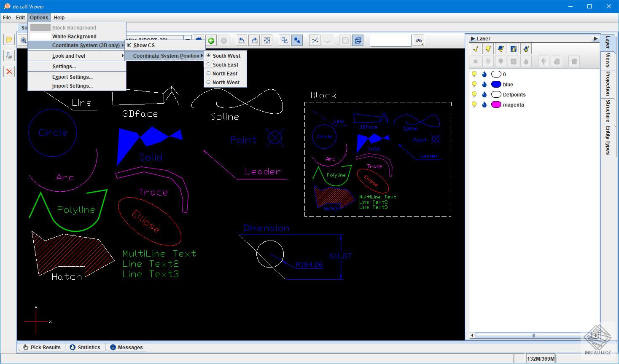Toggle water drop of magenta layer
Screen dimensions: 619x364
[484, 104]
